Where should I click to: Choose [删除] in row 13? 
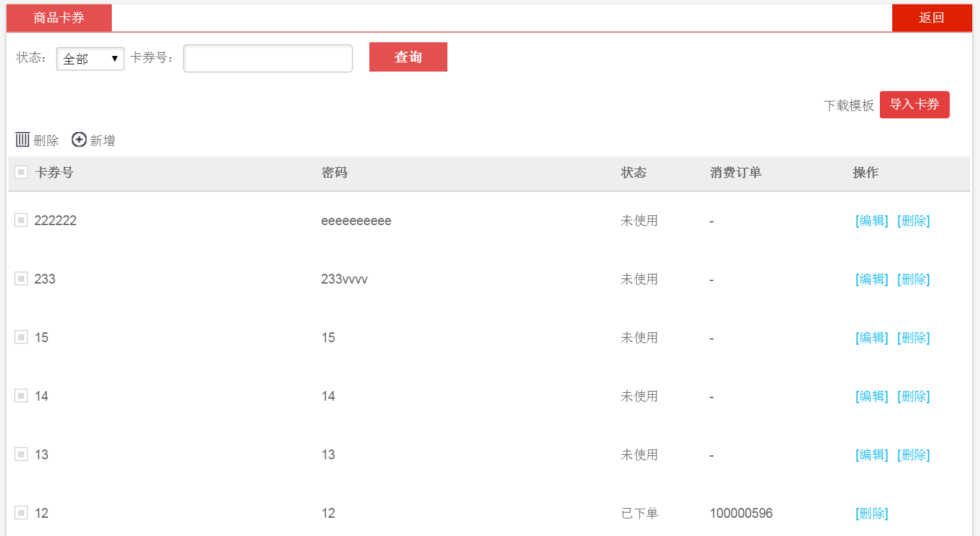pyautogui.click(x=914, y=455)
